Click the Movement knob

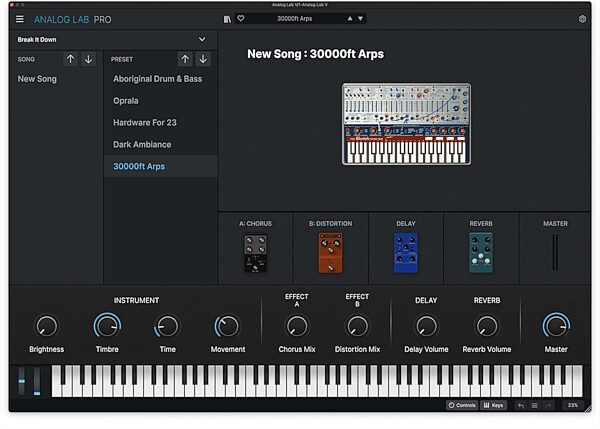pos(227,326)
